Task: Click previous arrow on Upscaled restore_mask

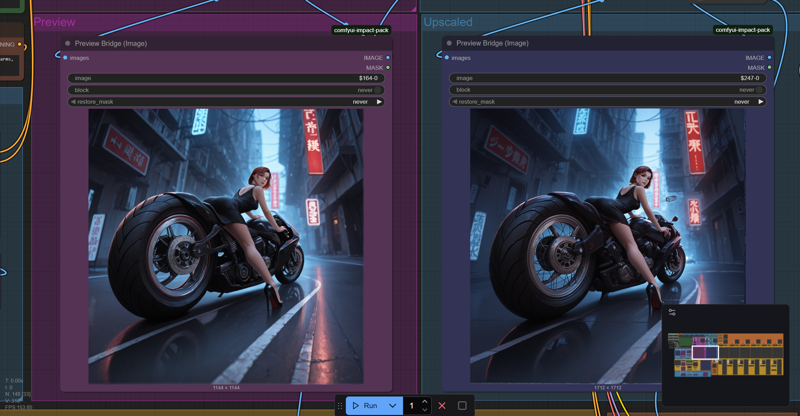Action: tap(455, 102)
